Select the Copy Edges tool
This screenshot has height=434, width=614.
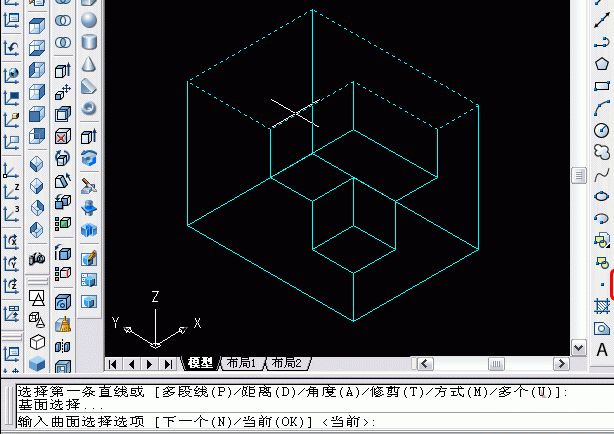63,253
